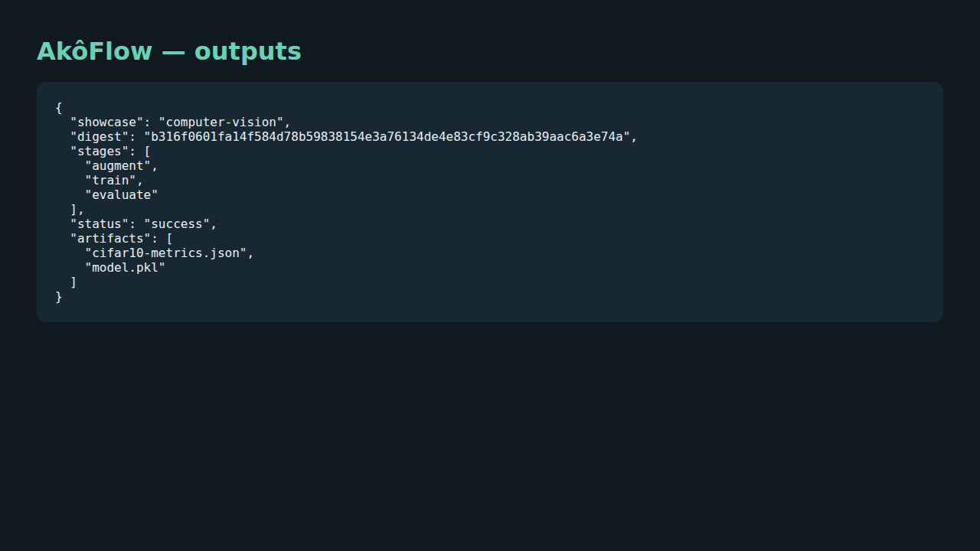Click the "train" stage entry
The width and height of the screenshot is (980, 551).
click(110, 181)
